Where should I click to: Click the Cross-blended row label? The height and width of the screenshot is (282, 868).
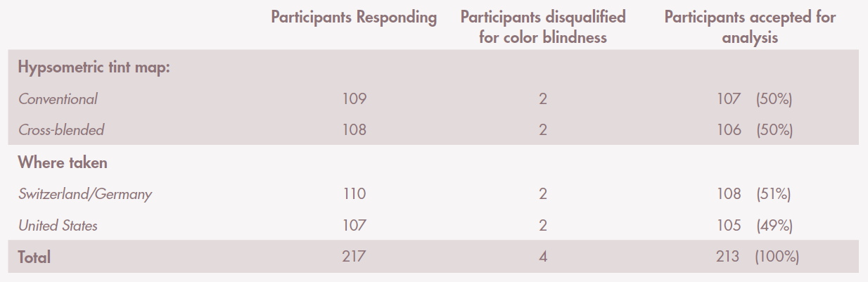(61, 130)
